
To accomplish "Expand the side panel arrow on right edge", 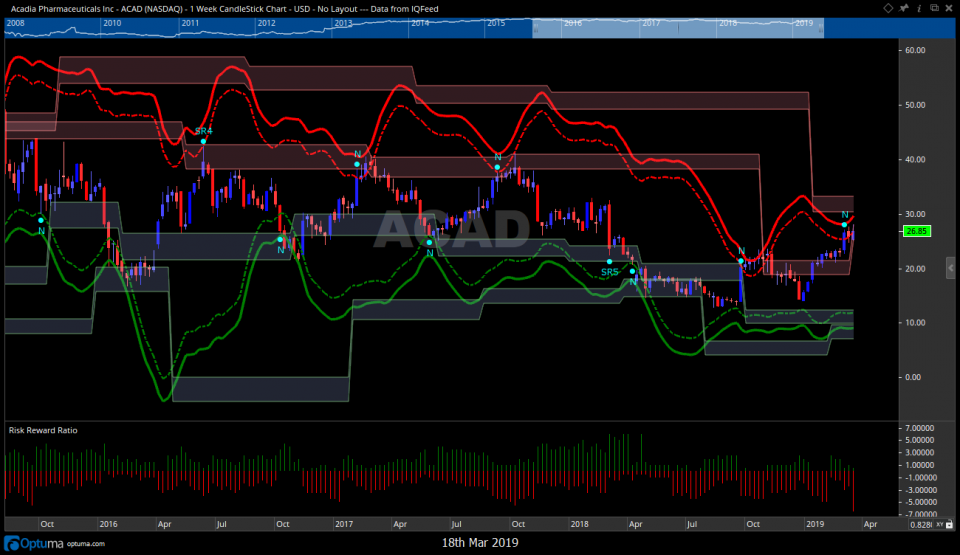I will (x=951, y=268).
